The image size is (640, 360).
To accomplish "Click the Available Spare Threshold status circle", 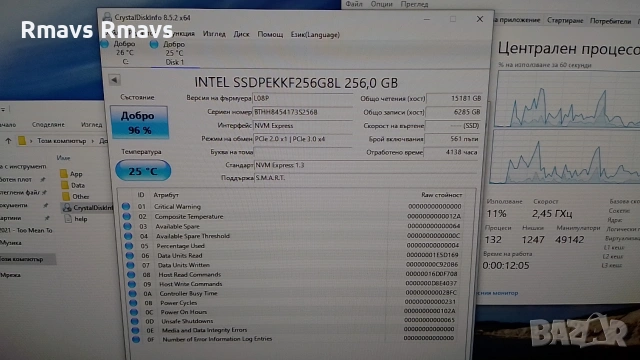I will (128, 236).
